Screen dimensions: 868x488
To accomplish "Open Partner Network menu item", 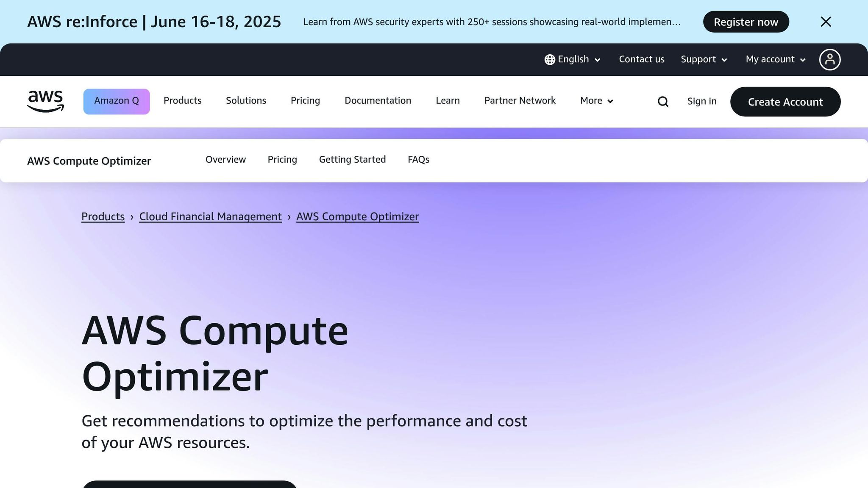I will 520,100.
